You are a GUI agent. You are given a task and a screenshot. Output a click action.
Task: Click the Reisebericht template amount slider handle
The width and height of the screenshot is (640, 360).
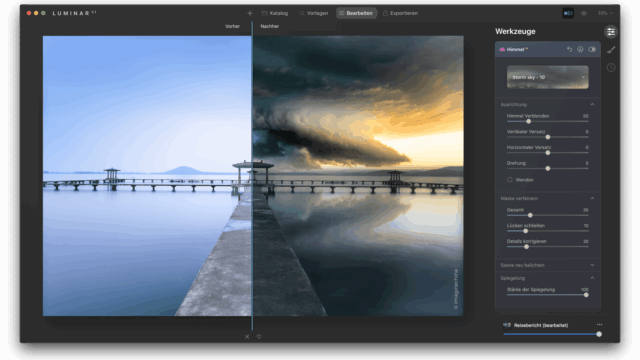599,334
